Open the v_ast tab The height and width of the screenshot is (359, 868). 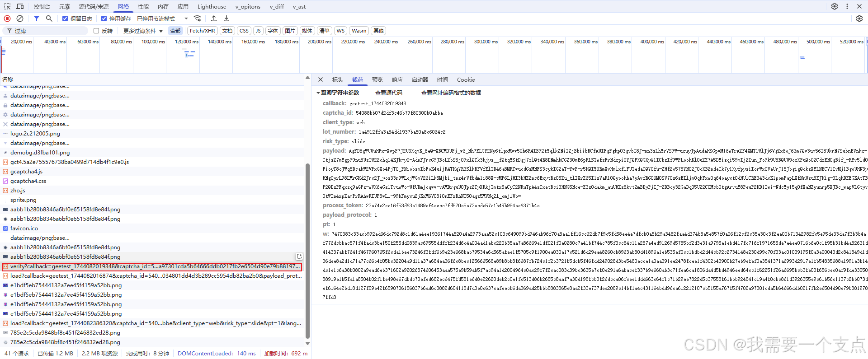299,6
